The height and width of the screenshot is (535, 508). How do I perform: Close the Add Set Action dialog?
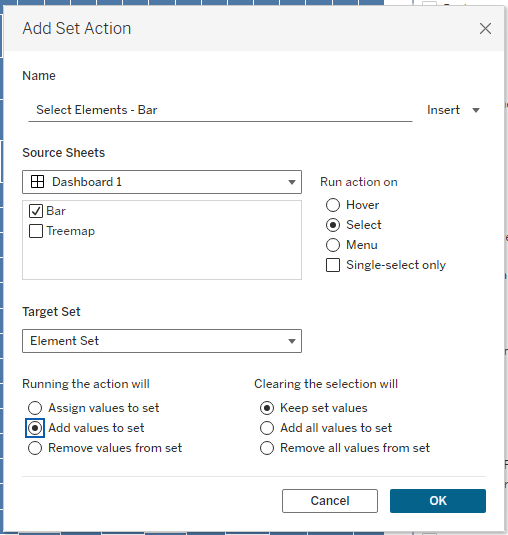(485, 29)
